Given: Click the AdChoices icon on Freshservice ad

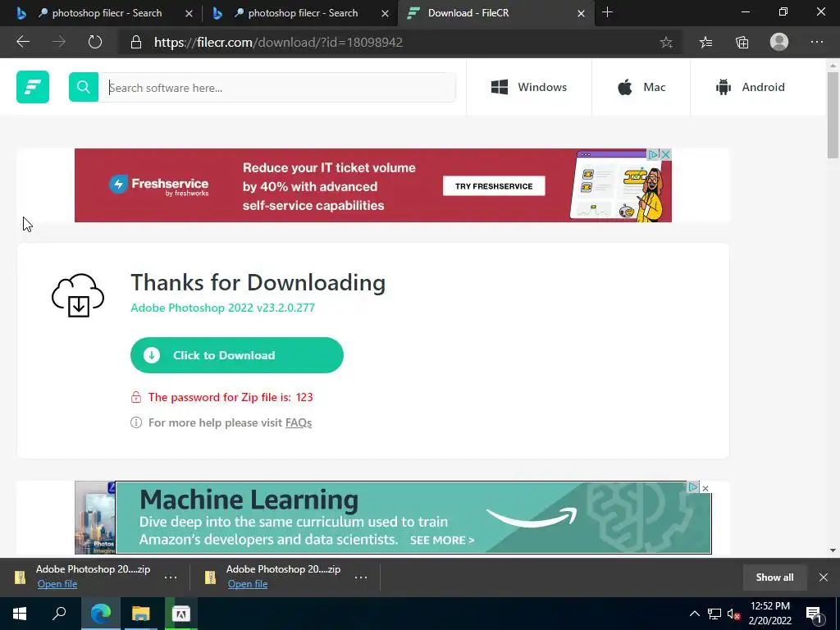Looking at the screenshot, I should tap(653, 155).
